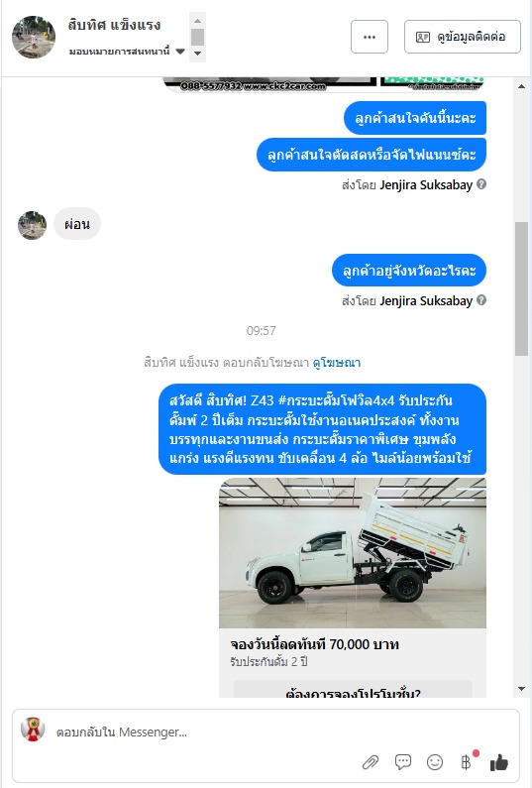This screenshot has height=788, width=532.
Task: Click the chat scrollbar thumb
Action: tap(521, 288)
